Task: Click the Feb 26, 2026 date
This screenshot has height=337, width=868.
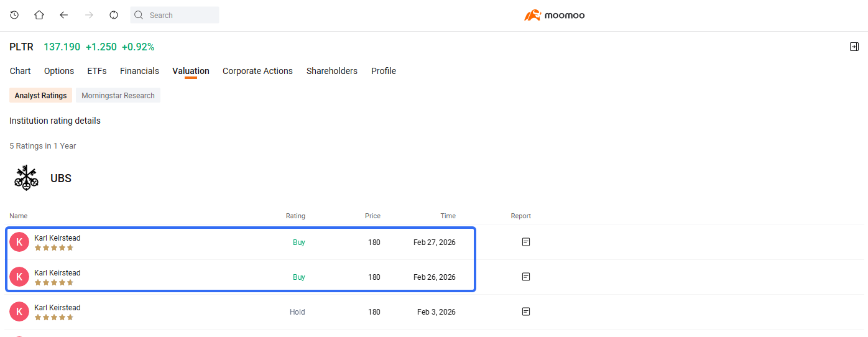Action: [x=435, y=277]
